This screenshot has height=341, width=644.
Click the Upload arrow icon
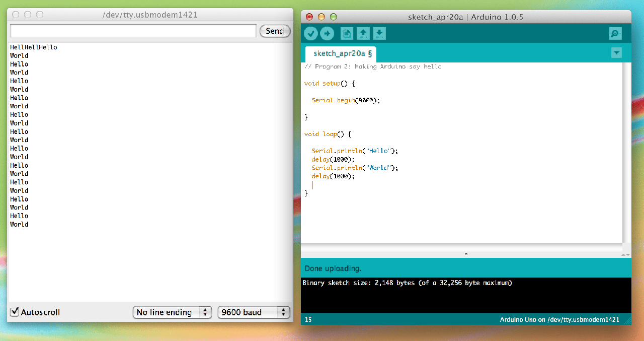point(327,34)
